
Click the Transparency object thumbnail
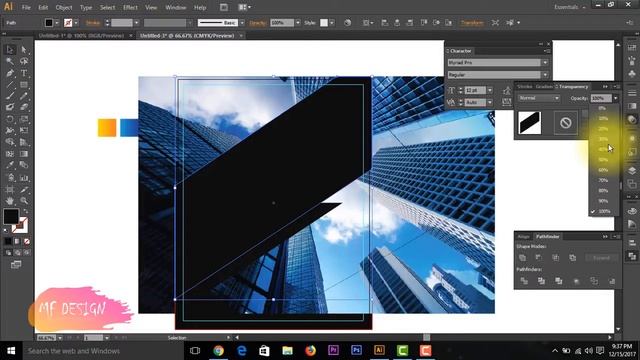coord(530,122)
